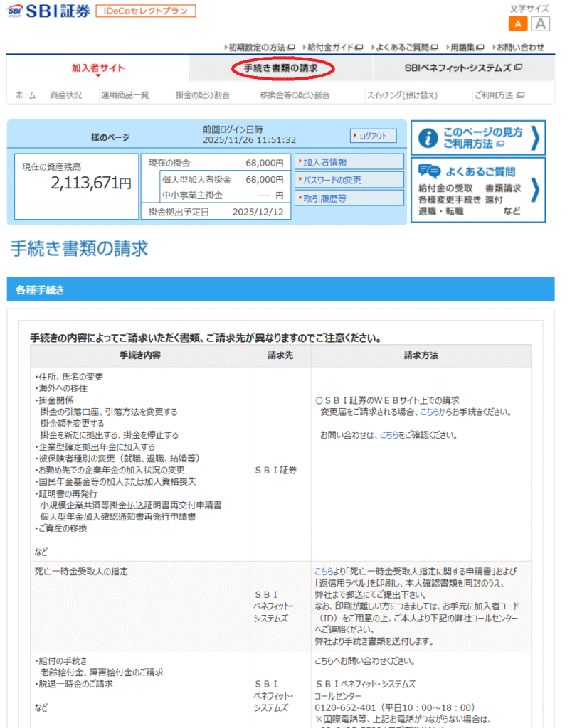Open 掛金の配分割合 menu item
This screenshot has height=728, width=587.
203,95
